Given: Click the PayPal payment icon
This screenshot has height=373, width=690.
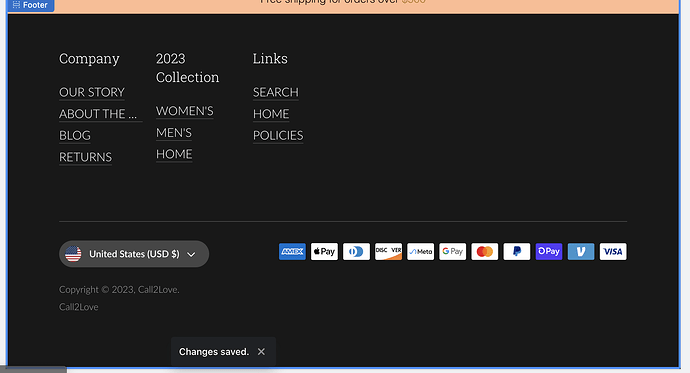Looking at the screenshot, I should [517, 252].
